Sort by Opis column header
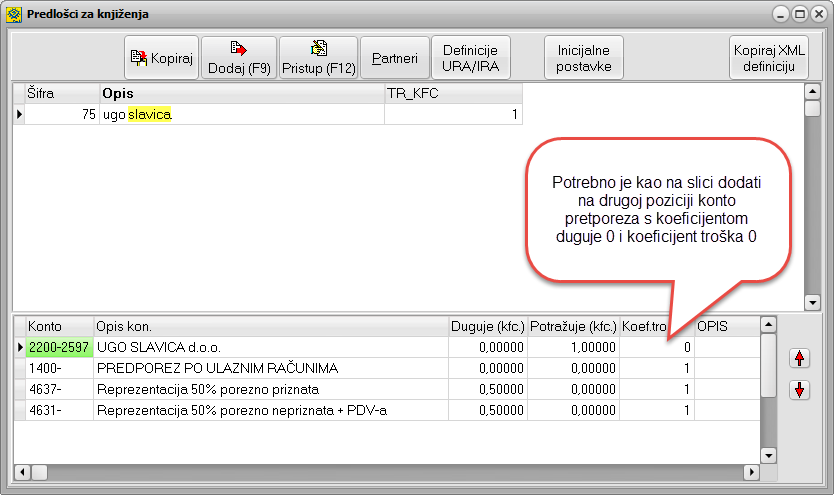Image resolution: width=834 pixels, height=495 pixels. [242, 93]
